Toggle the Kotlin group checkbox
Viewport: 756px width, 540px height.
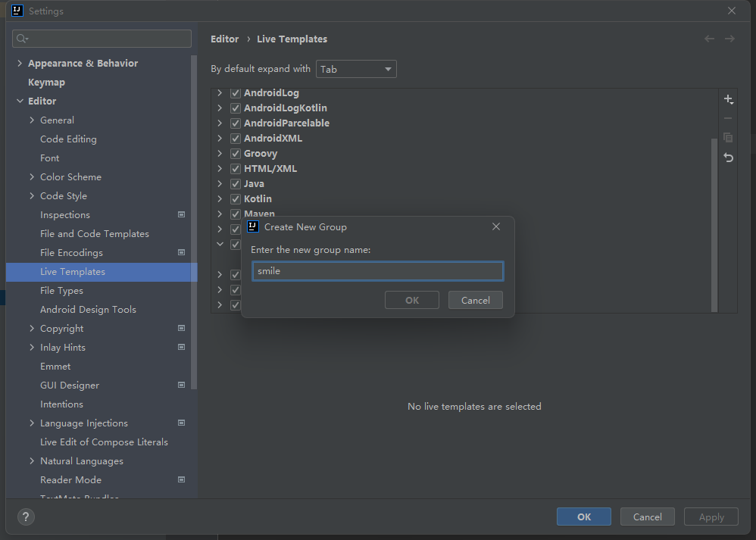(x=236, y=199)
